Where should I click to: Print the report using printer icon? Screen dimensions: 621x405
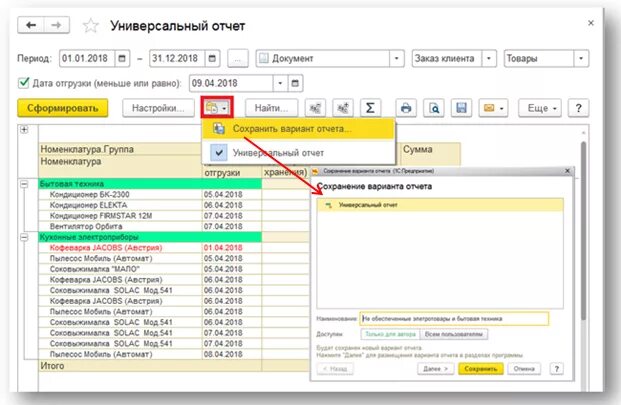point(406,108)
